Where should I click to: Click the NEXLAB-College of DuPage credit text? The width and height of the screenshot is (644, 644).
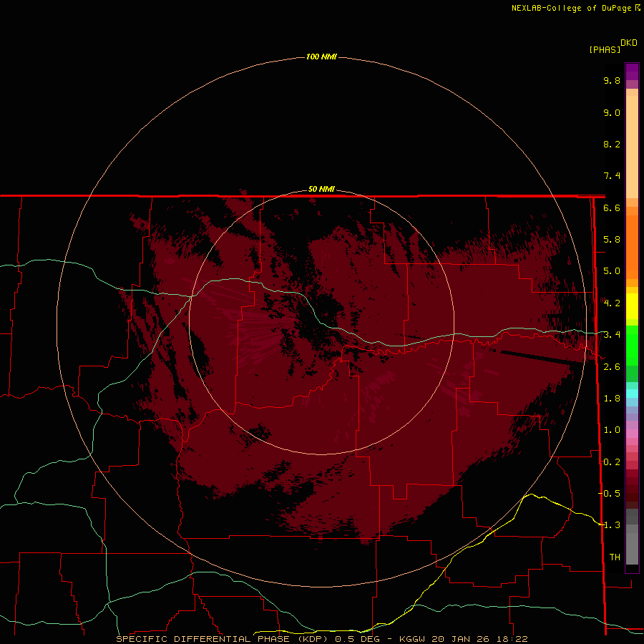click(571, 8)
